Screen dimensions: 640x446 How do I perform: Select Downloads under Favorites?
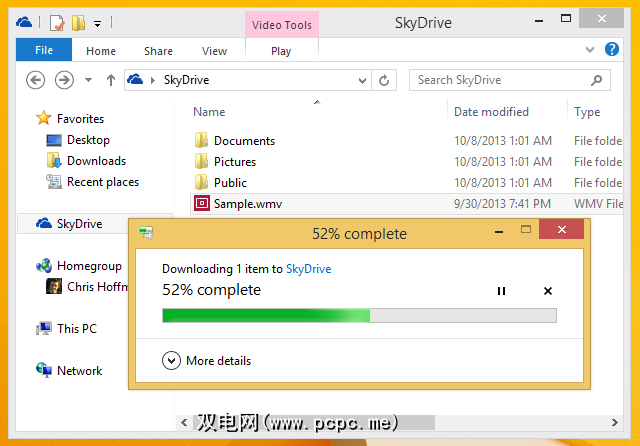click(96, 161)
